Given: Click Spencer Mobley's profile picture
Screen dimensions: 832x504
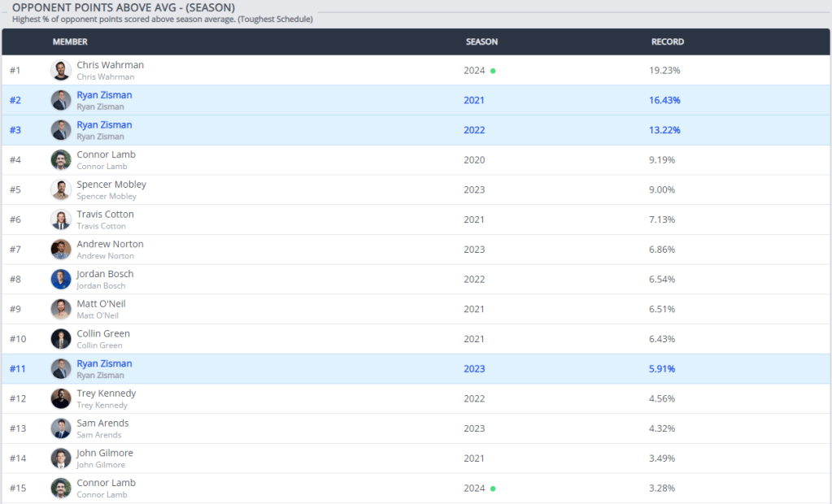Looking at the screenshot, I should pos(61,190).
